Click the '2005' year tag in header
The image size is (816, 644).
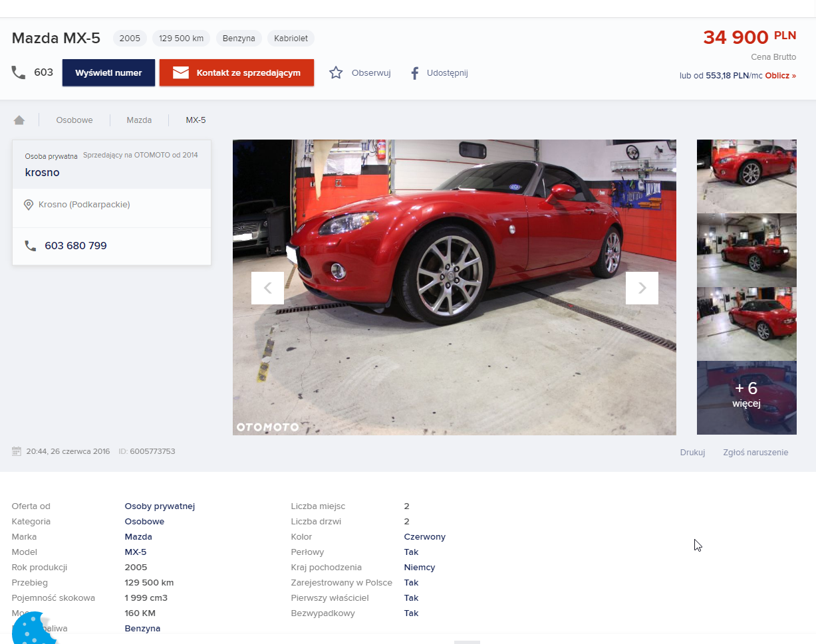130,39
